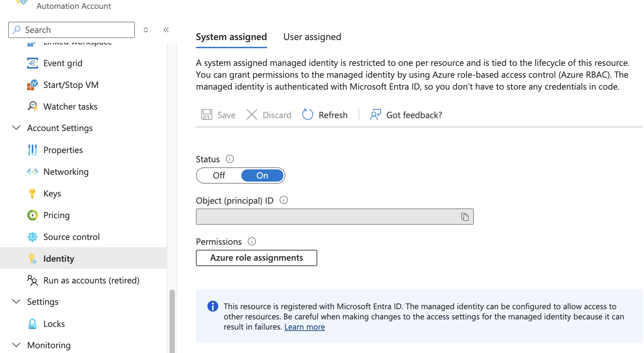Click the sidebar Search field
The width and height of the screenshot is (644, 353).
72,30
